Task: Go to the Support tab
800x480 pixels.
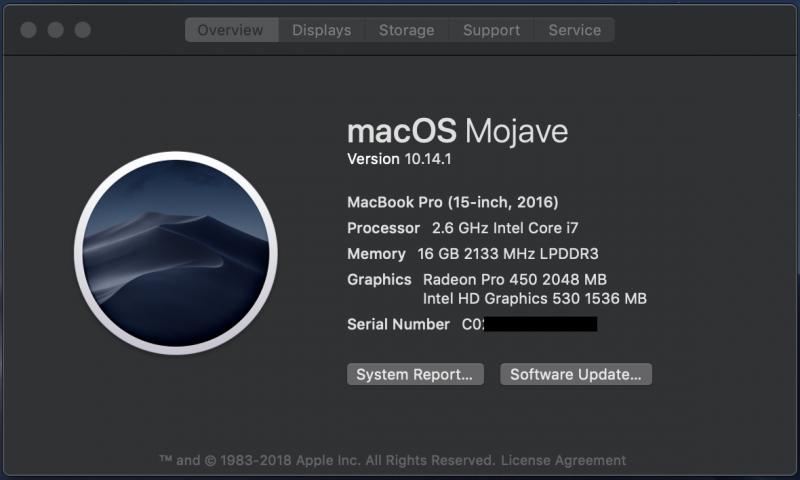Action: [491, 30]
